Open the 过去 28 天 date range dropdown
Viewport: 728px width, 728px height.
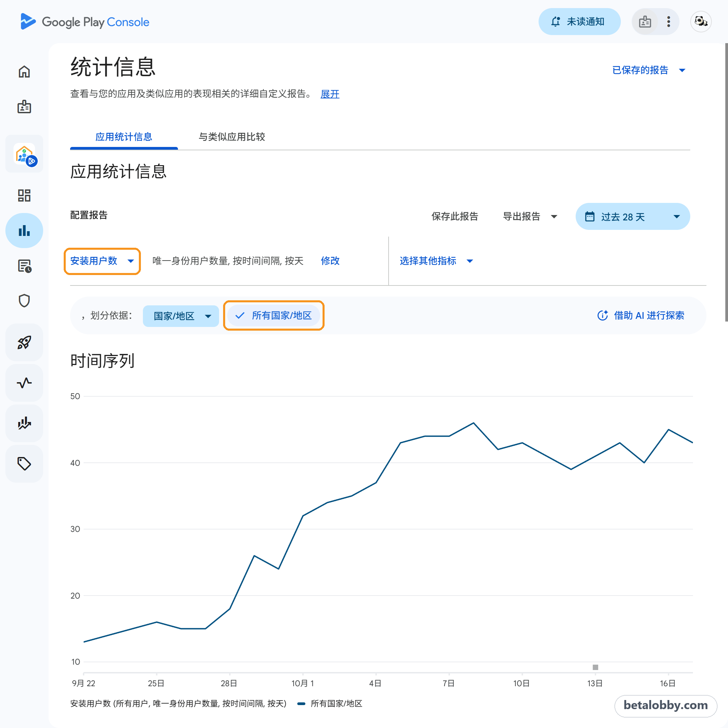point(633,217)
